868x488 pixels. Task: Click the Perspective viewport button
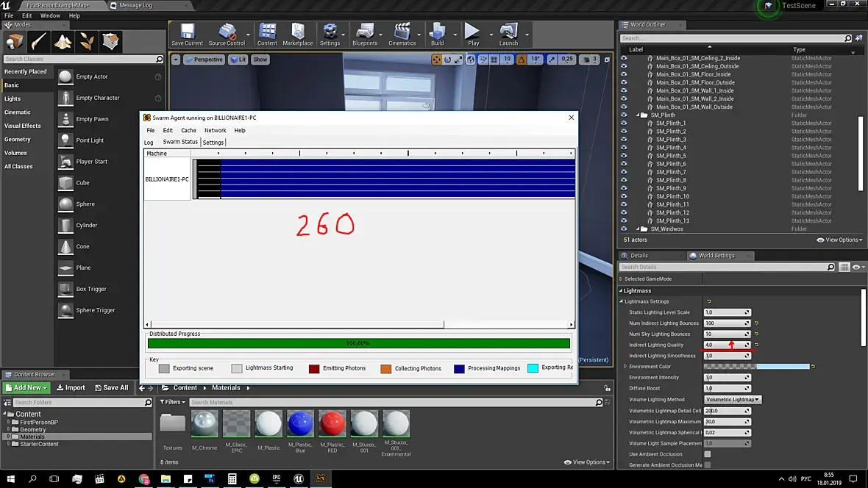[204, 60]
